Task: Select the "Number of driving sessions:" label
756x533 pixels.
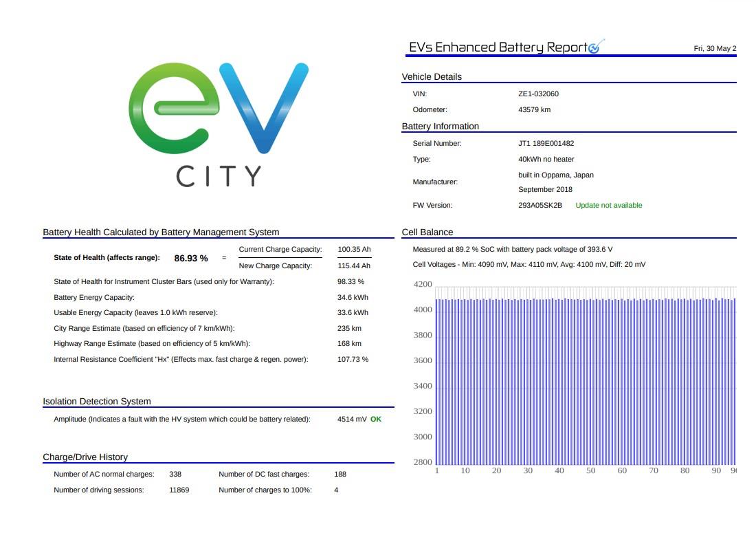Action: click(99, 490)
